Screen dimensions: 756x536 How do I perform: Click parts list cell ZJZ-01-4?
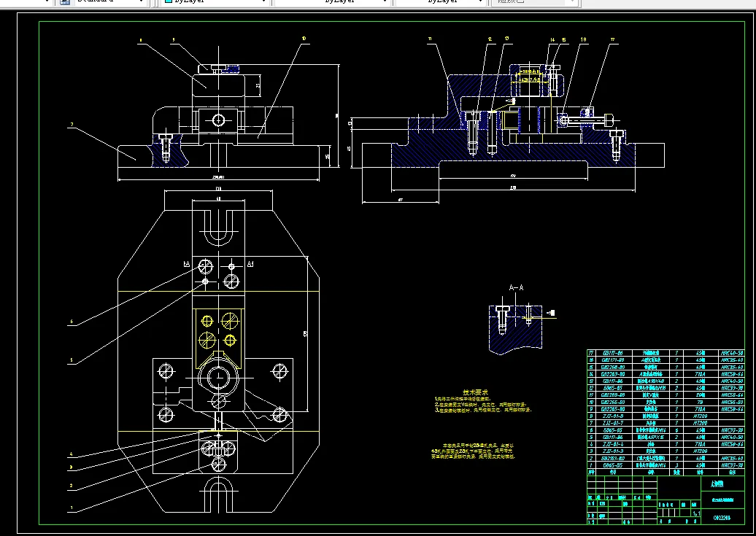(x=613, y=444)
